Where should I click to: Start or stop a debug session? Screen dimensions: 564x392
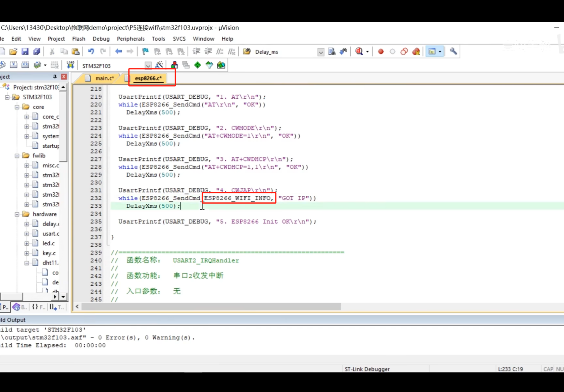click(359, 51)
